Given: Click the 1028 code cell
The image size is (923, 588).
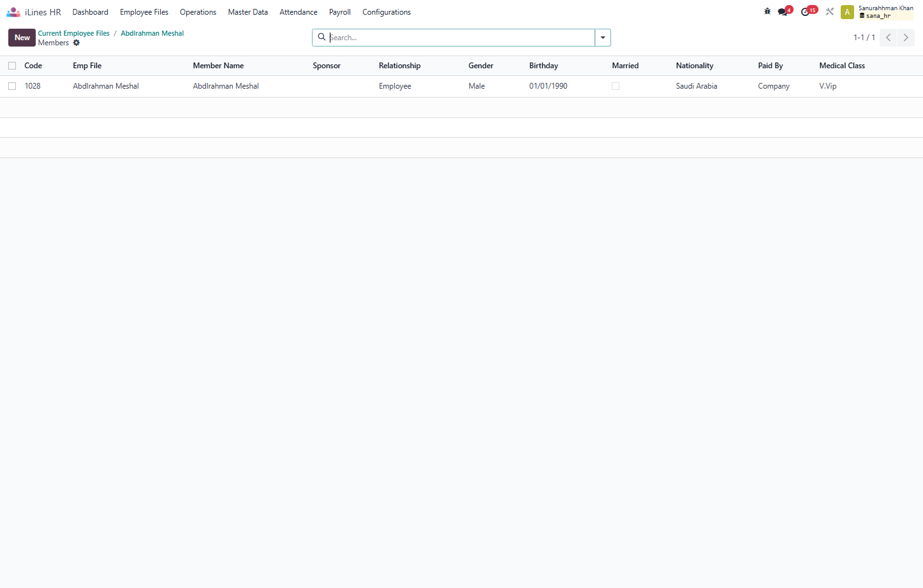Looking at the screenshot, I should coord(33,86).
